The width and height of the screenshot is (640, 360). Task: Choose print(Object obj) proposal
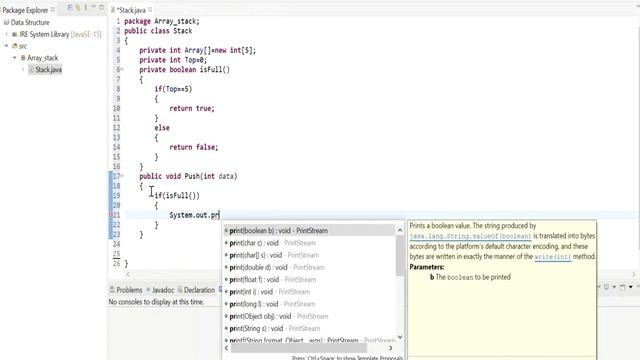click(x=309, y=316)
